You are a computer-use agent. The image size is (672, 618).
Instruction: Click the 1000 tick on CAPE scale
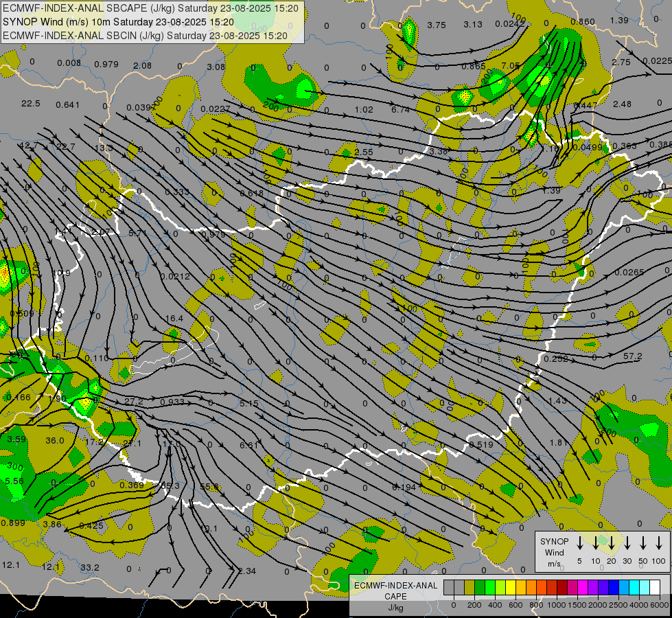tap(556, 605)
